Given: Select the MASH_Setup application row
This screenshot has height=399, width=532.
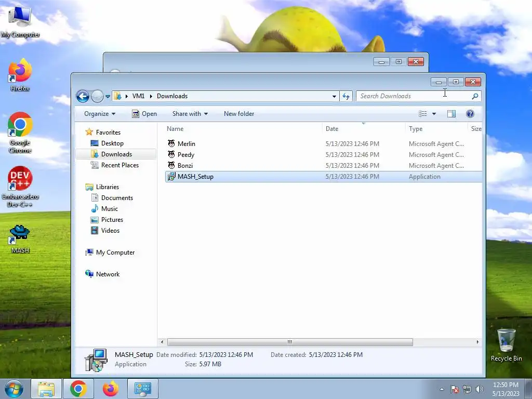Looking at the screenshot, I should pyautogui.click(x=323, y=177).
